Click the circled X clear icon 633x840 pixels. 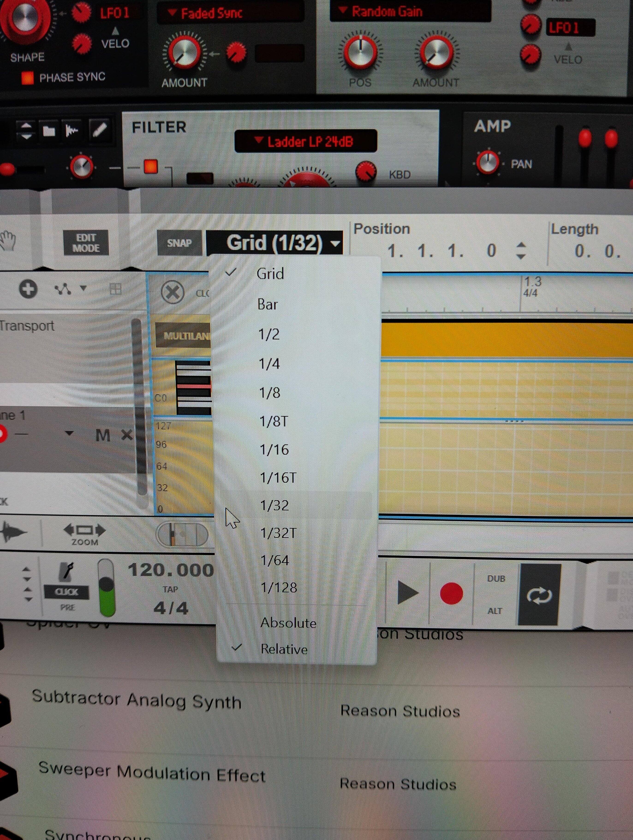(173, 292)
